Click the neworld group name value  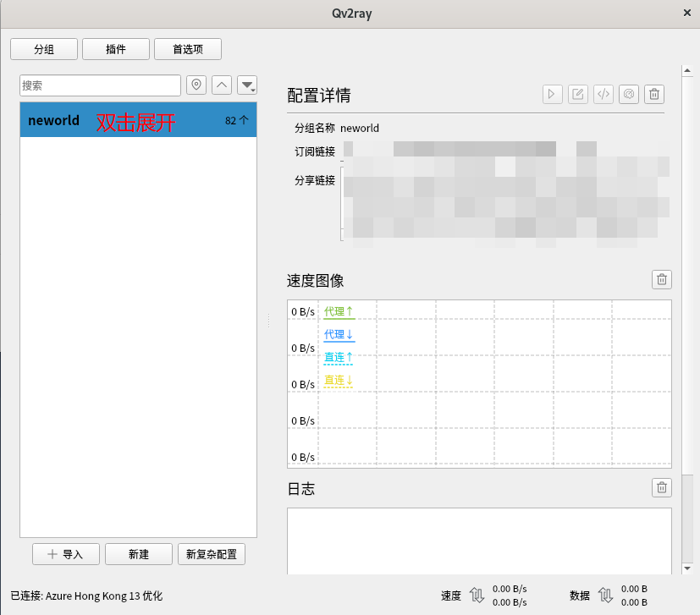pos(360,128)
